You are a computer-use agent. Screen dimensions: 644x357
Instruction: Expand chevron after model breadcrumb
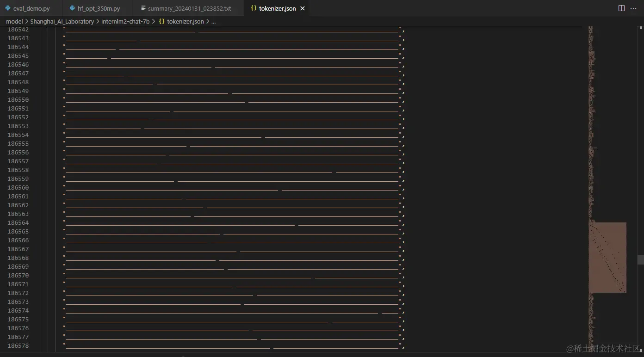(x=27, y=21)
